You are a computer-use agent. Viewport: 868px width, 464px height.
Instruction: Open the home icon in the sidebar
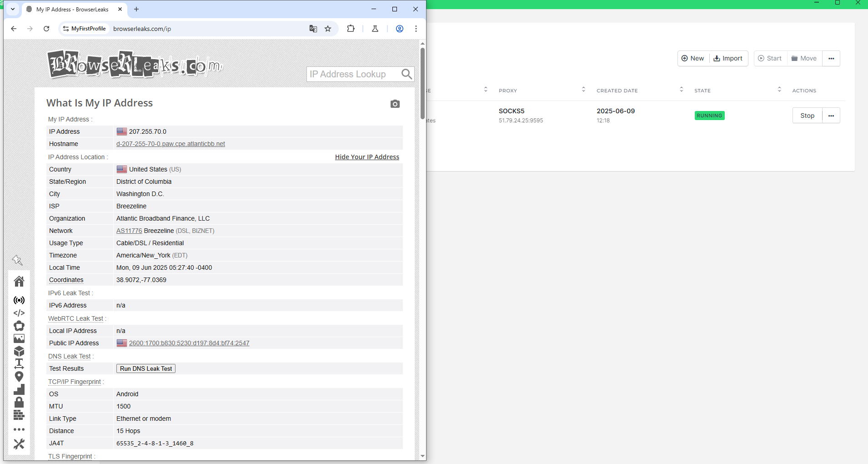[x=19, y=282]
